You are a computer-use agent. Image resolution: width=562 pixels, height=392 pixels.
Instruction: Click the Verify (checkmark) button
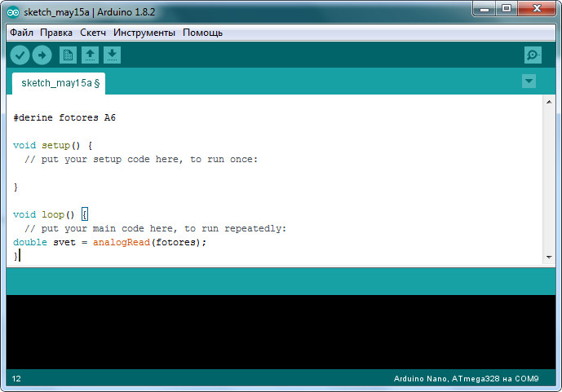click(x=20, y=55)
